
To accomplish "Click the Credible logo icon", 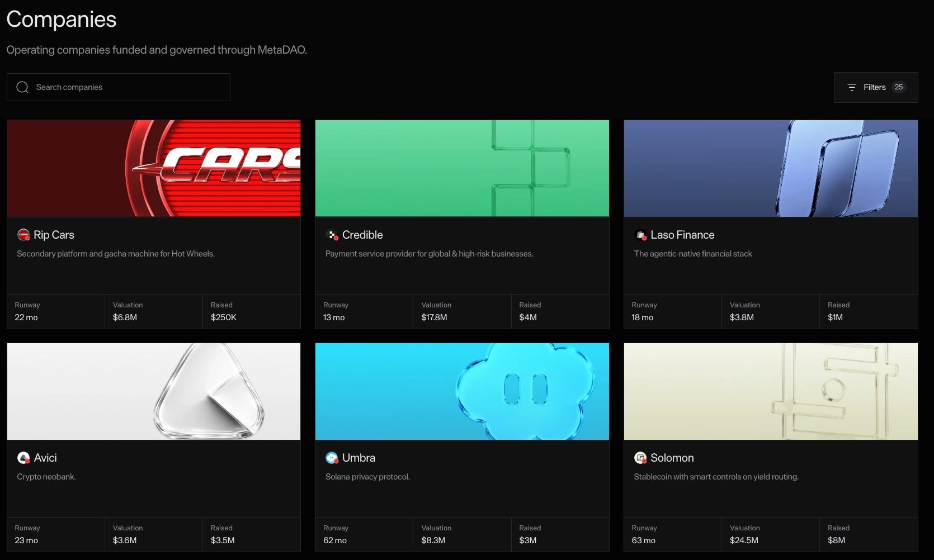I will click(x=332, y=235).
